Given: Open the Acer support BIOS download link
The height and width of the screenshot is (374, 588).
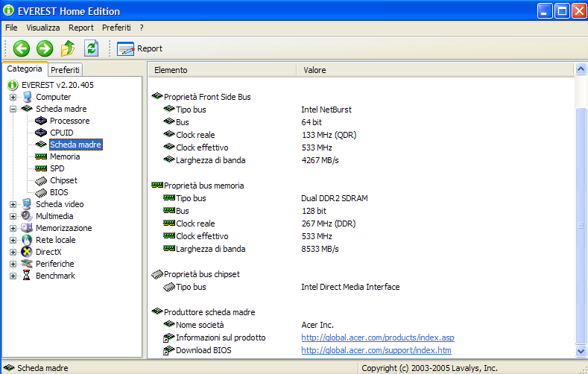Looking at the screenshot, I should click(x=376, y=350).
